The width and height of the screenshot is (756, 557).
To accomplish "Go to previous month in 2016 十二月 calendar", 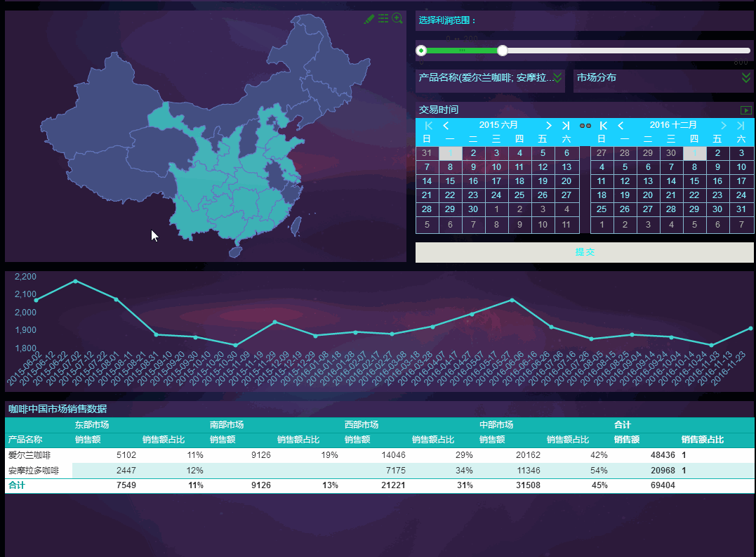I will tap(621, 125).
